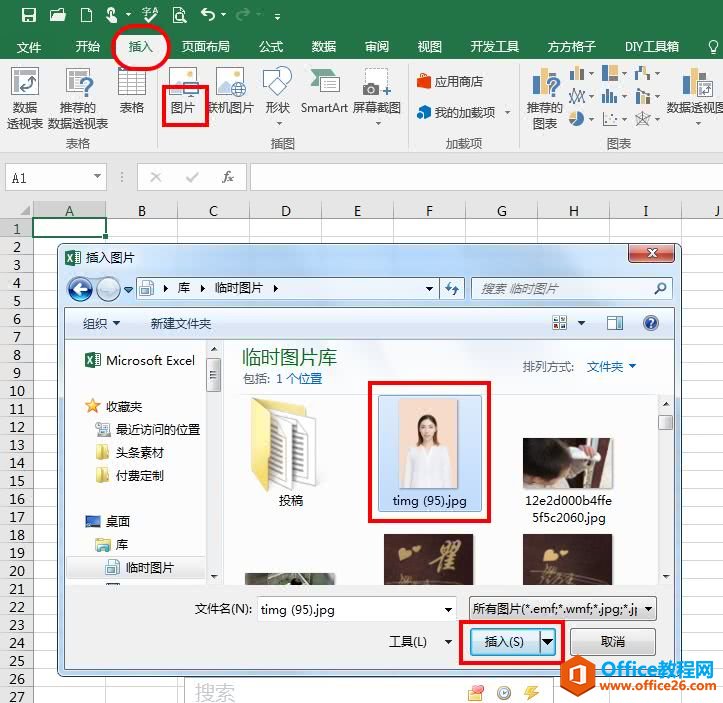Change arrange by Folder dropdown
The height and width of the screenshot is (703, 723).
click(x=611, y=366)
